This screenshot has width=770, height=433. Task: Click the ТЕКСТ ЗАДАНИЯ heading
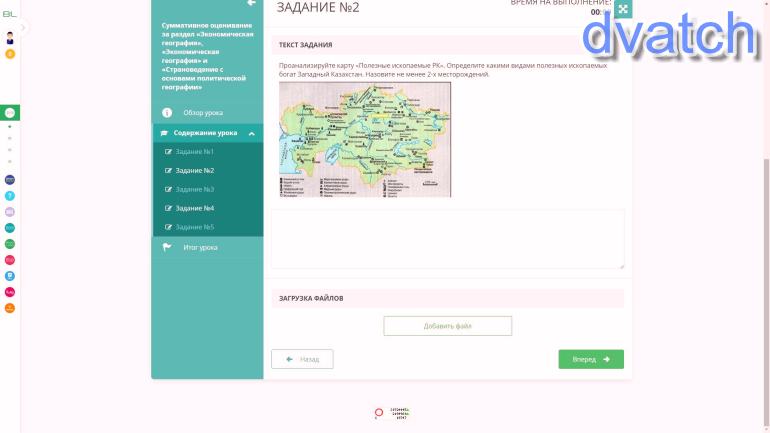pyautogui.click(x=305, y=45)
